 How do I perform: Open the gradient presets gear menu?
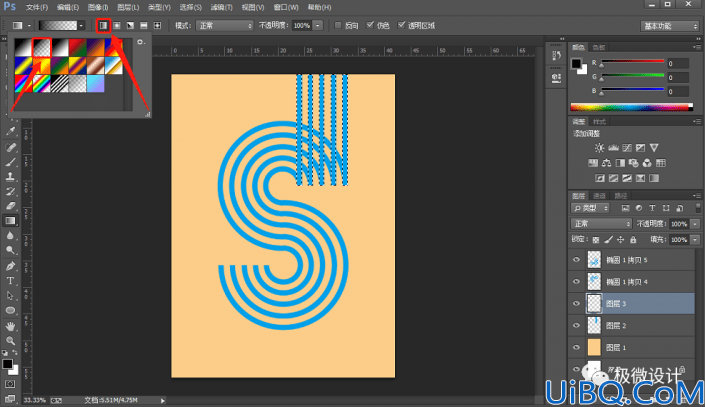[x=141, y=42]
